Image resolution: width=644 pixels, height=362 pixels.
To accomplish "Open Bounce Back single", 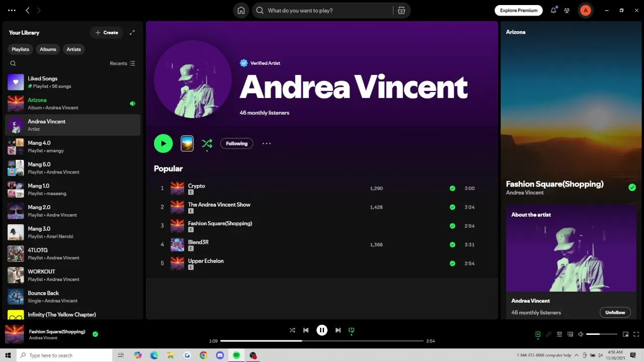I will coord(73,297).
